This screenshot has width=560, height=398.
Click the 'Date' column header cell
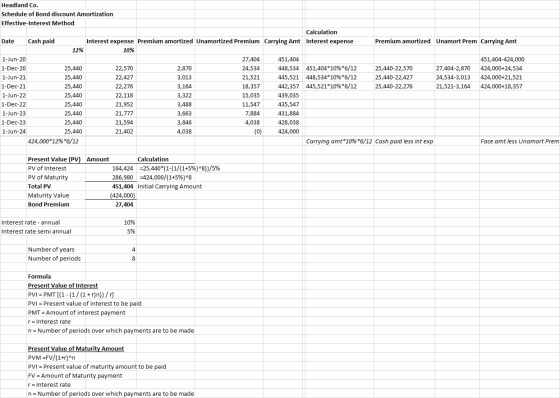coord(8,41)
